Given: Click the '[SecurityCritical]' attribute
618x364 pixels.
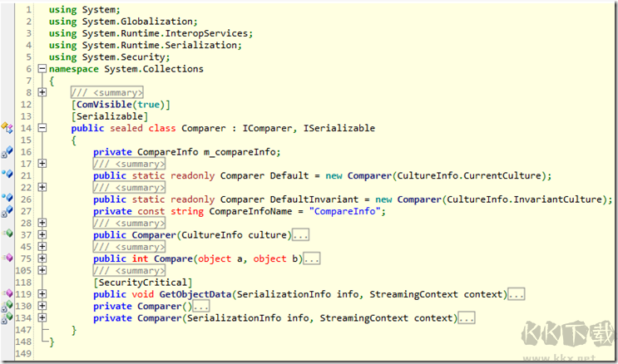Looking at the screenshot, I should pos(143,283).
